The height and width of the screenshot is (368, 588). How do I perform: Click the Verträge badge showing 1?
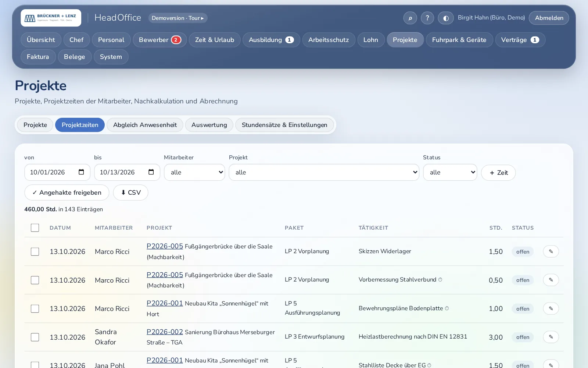tap(535, 40)
